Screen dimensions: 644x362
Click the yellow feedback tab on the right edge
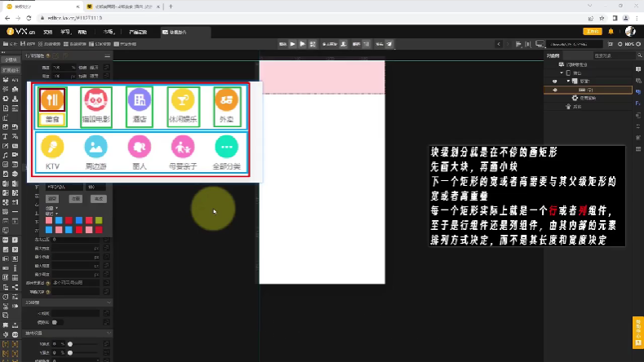(637, 333)
